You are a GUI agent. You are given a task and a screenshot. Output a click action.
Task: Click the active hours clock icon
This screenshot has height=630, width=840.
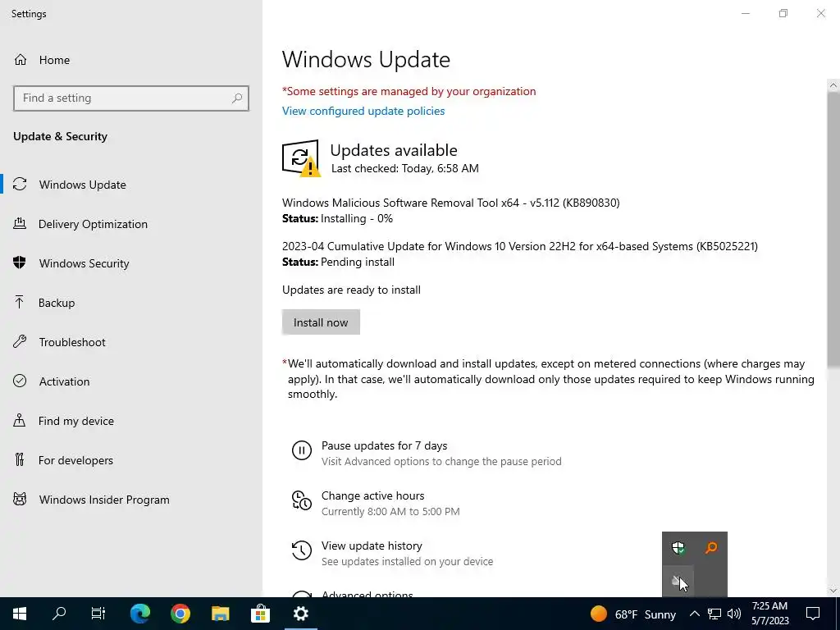pos(302,500)
